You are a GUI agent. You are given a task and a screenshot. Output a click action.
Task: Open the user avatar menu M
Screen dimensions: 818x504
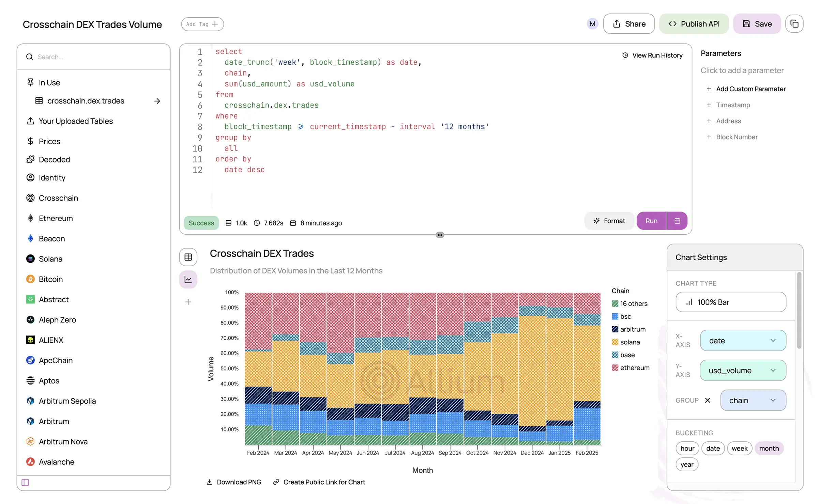point(592,23)
